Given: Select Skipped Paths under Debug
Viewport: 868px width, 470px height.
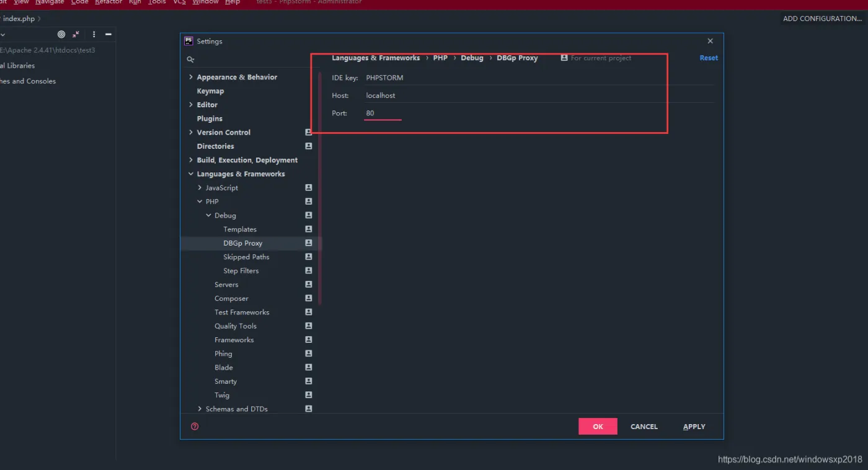Looking at the screenshot, I should point(246,257).
